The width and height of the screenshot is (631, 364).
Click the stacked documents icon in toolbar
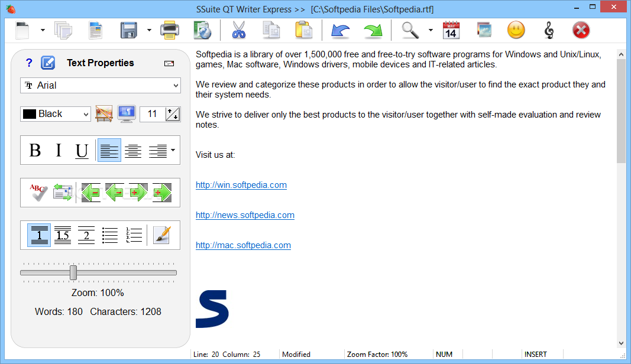[63, 31]
